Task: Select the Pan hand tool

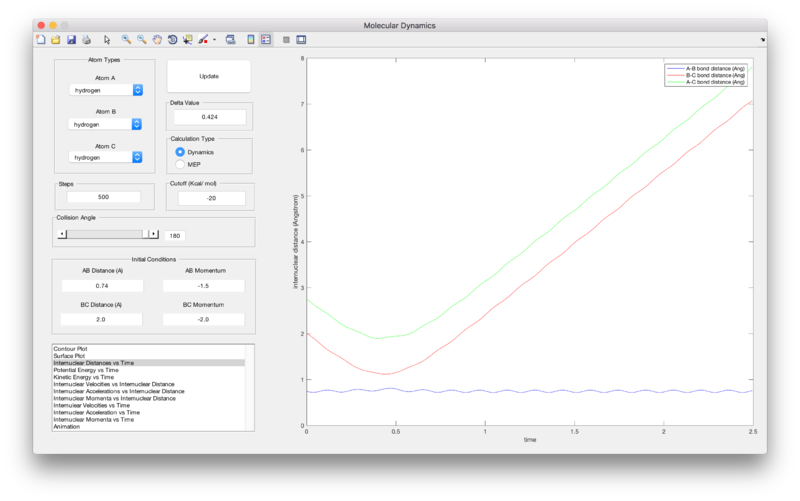Action: (157, 39)
